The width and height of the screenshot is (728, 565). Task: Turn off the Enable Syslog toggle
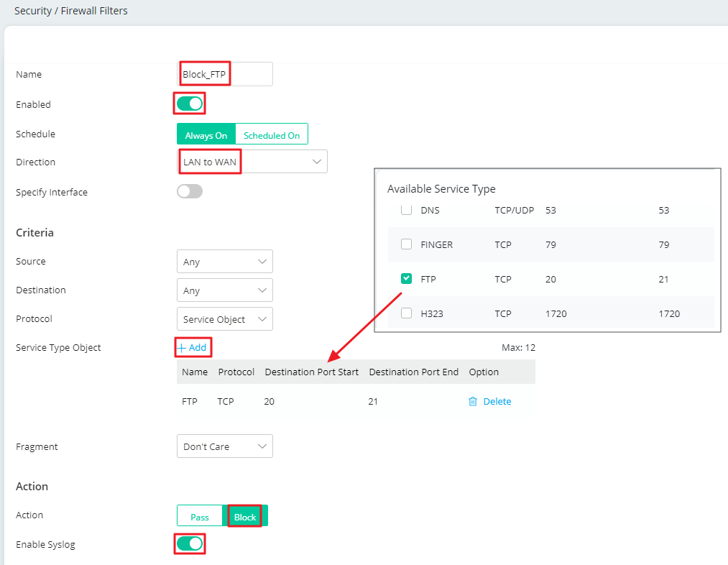coord(190,543)
